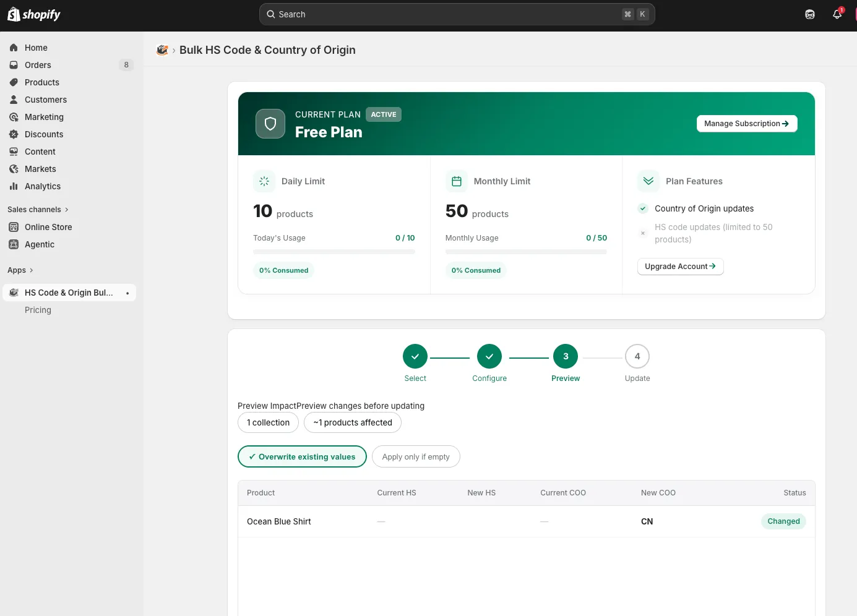
Task: Click the Customers person icon
Action: coord(14,100)
